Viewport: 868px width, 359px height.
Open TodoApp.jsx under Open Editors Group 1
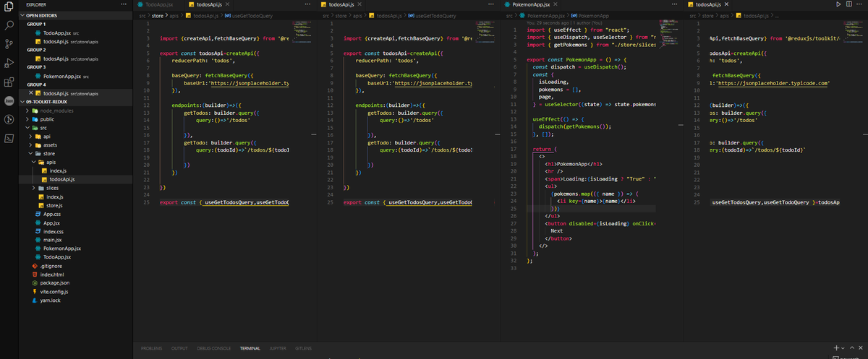click(x=77, y=33)
